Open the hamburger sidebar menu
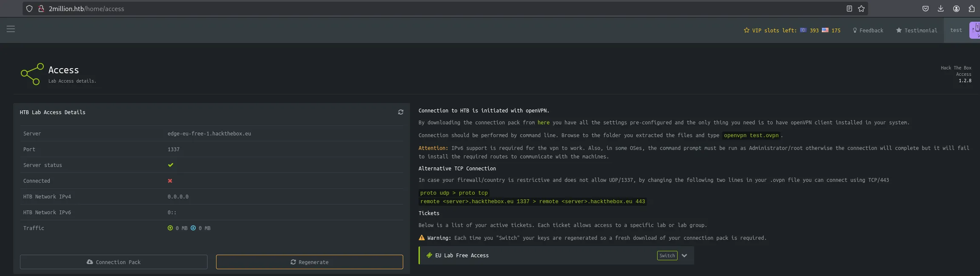The height and width of the screenshot is (276, 980). [x=11, y=29]
